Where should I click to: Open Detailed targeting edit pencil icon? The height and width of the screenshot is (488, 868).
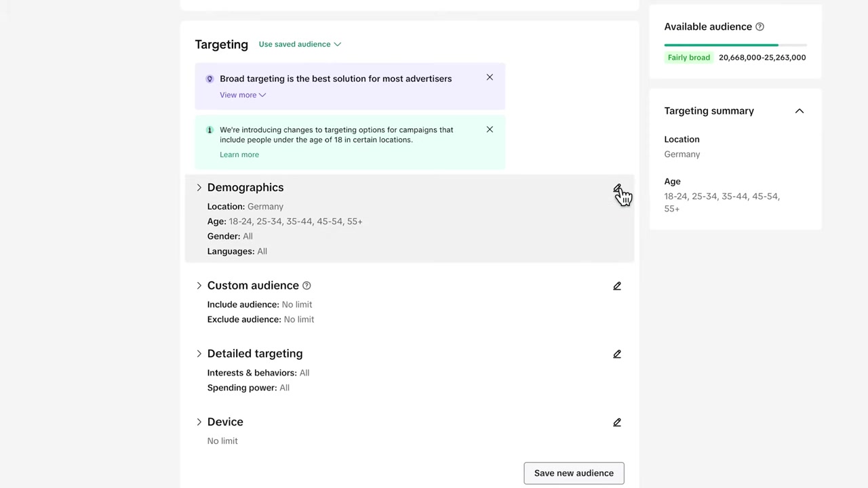(x=617, y=354)
